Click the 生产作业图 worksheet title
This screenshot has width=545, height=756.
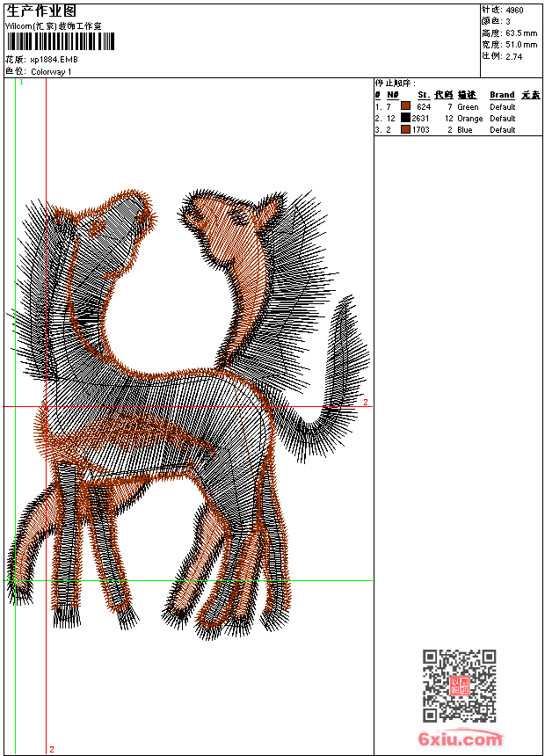(x=40, y=11)
